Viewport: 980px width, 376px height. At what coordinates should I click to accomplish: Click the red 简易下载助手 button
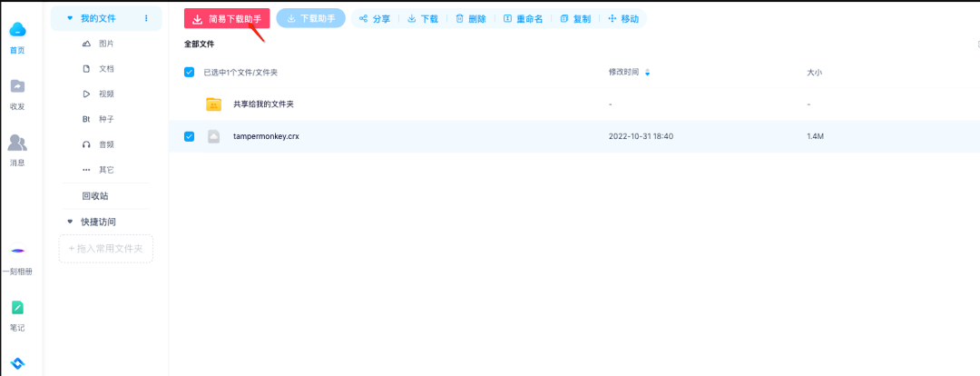pos(227,19)
